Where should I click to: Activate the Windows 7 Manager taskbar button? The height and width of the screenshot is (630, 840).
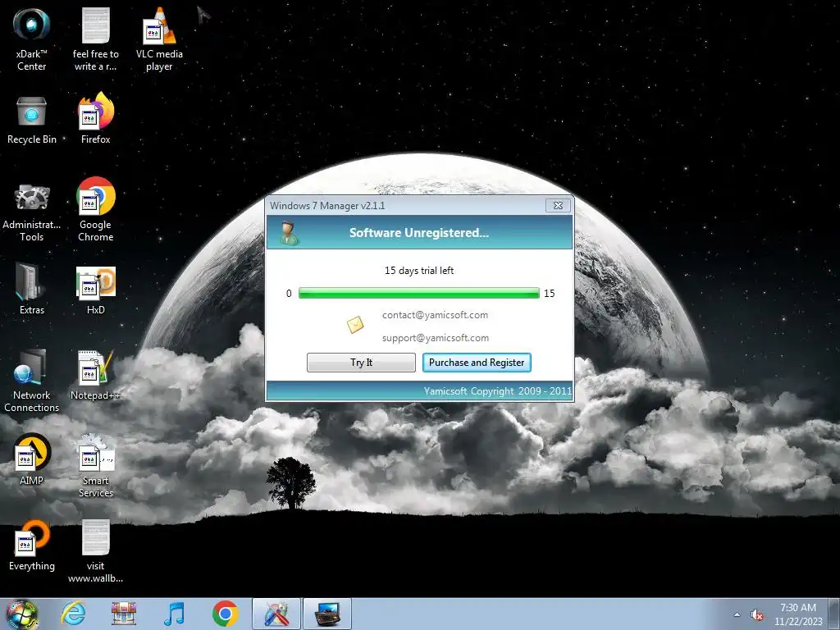coord(276,614)
